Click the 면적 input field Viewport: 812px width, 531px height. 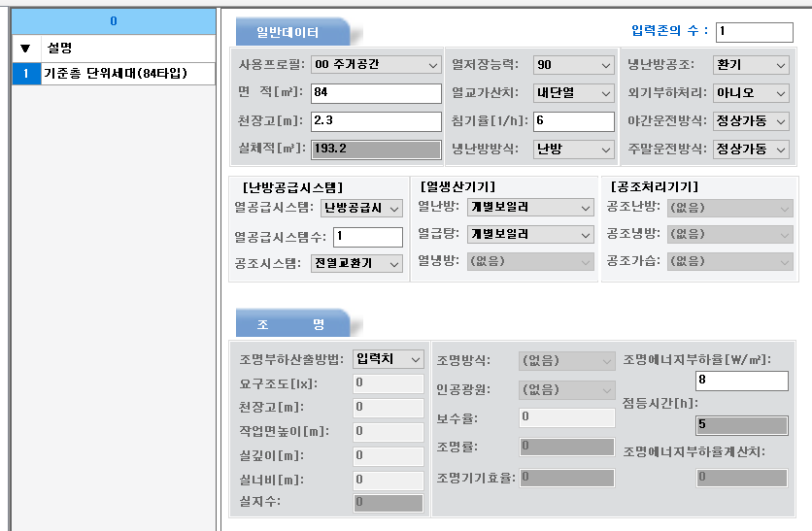(376, 93)
